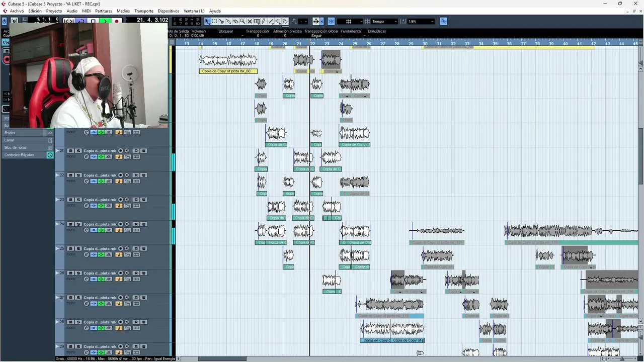
Task: Select the Draw pencil tool
Action: tap(264, 21)
